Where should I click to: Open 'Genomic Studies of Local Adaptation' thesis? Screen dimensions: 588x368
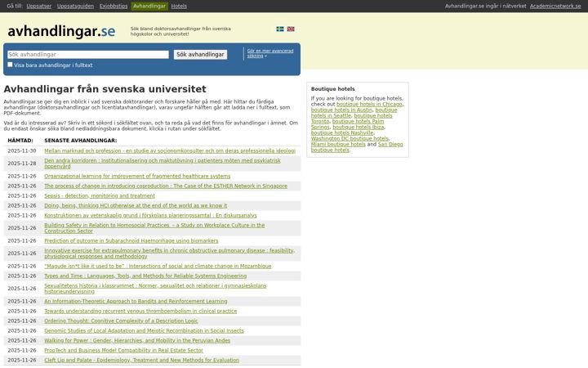pyautogui.click(x=144, y=330)
